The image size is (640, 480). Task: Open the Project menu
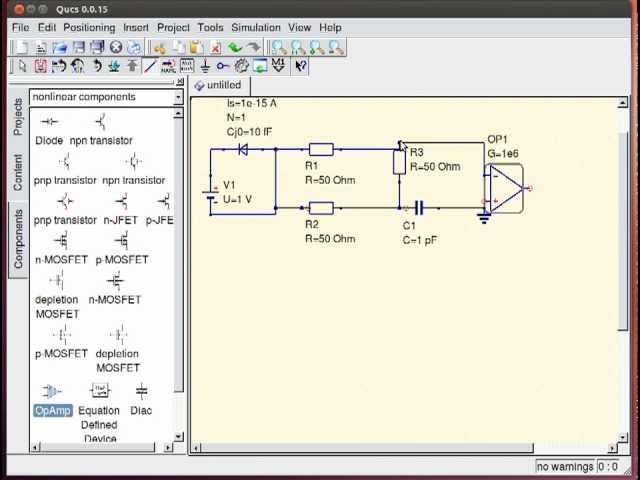[173, 28]
